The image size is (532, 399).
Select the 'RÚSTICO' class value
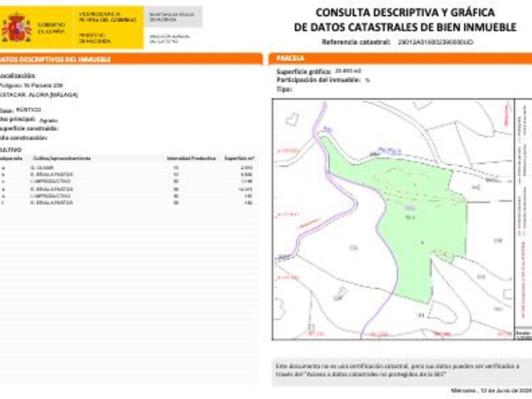pyautogui.click(x=28, y=110)
